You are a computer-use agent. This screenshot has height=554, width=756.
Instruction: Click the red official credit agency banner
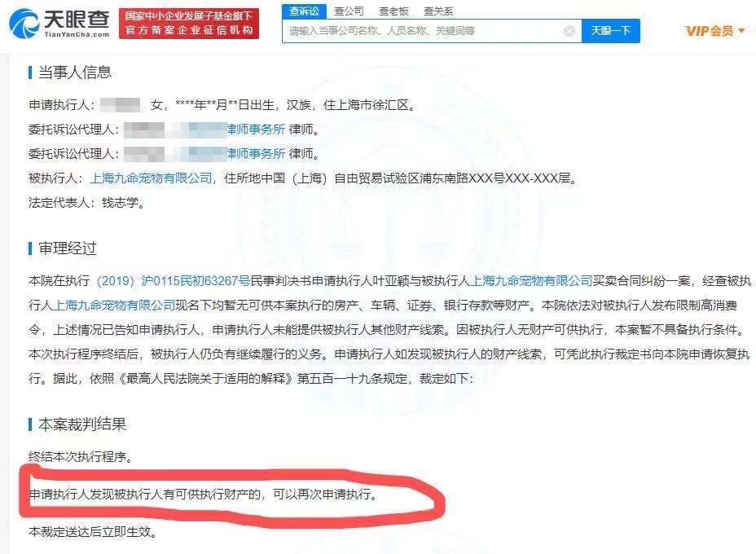[x=189, y=23]
